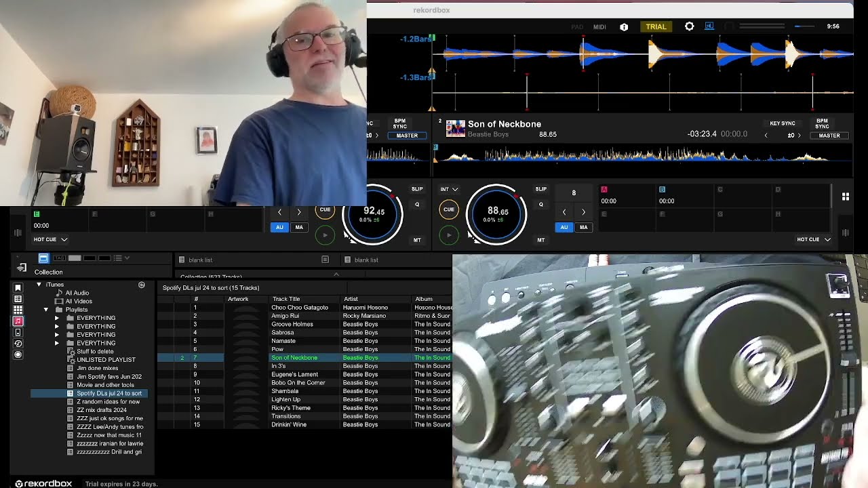Screen dimensions: 868x488
Task: Toggle deck 2 quantize Q
Action: [541, 204]
